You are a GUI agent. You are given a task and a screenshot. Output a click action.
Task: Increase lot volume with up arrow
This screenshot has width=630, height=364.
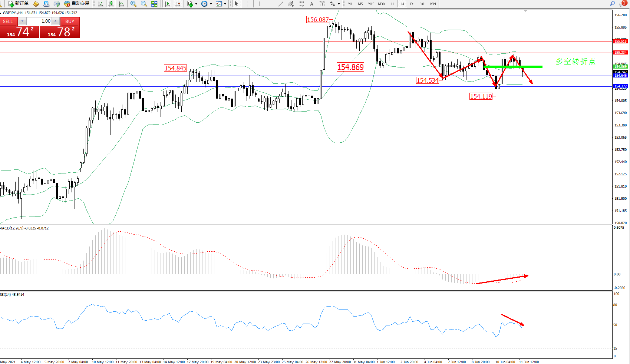point(55,21)
